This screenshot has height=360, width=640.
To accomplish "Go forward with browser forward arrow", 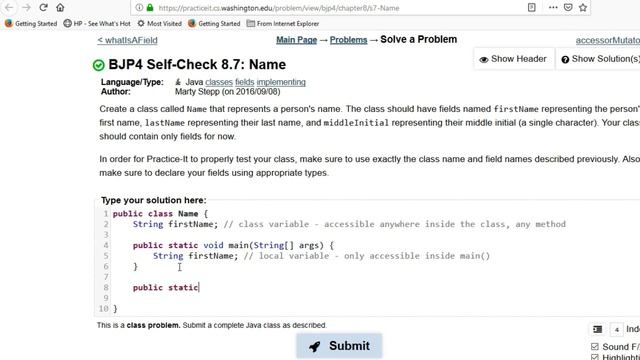I will point(27,7).
